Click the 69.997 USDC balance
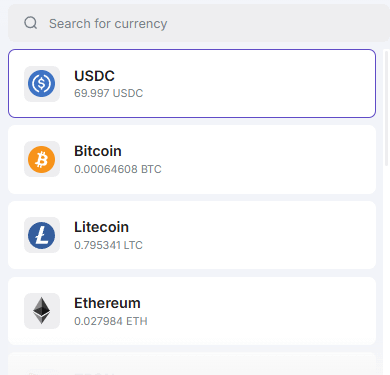Viewport: 390px width, 375px height. click(108, 93)
